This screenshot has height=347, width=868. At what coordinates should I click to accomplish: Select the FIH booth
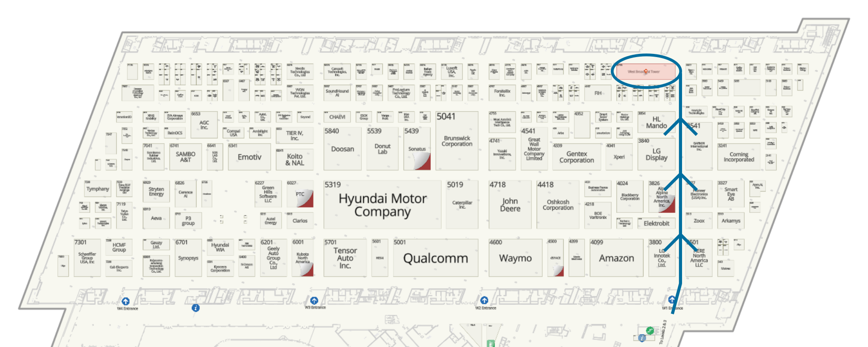598,93
